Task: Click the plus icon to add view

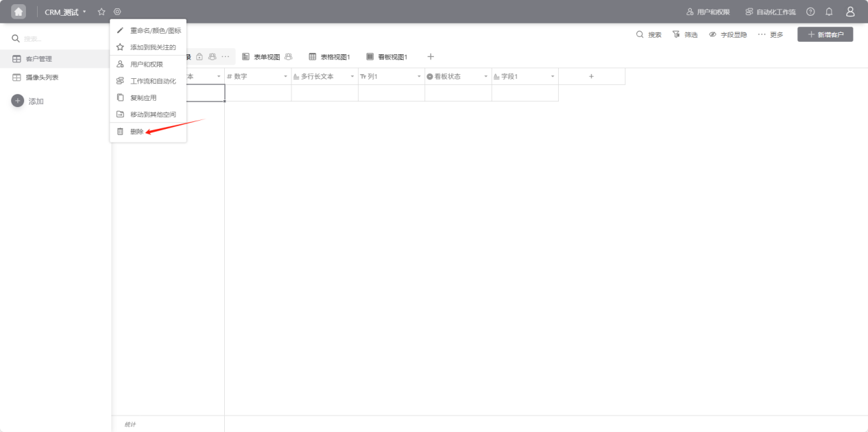Action: 431,57
